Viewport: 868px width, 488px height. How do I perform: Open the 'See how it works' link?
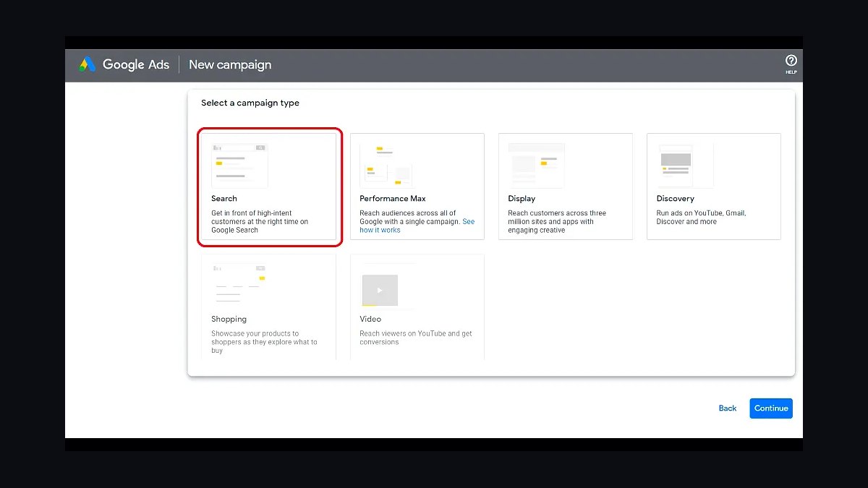point(417,226)
